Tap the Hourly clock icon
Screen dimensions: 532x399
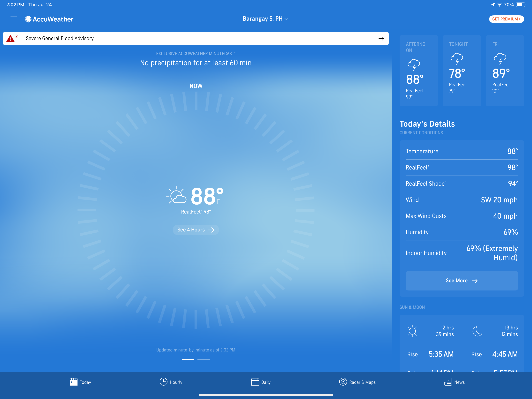pyautogui.click(x=164, y=382)
